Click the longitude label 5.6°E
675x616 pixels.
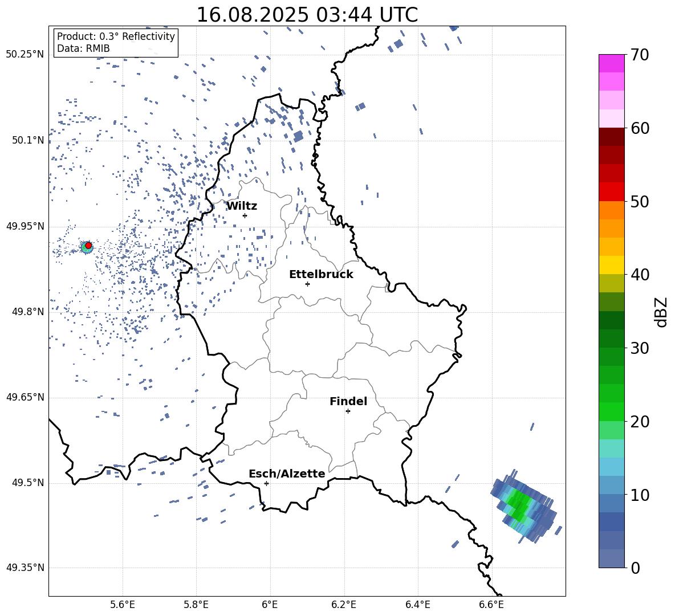coord(123,605)
